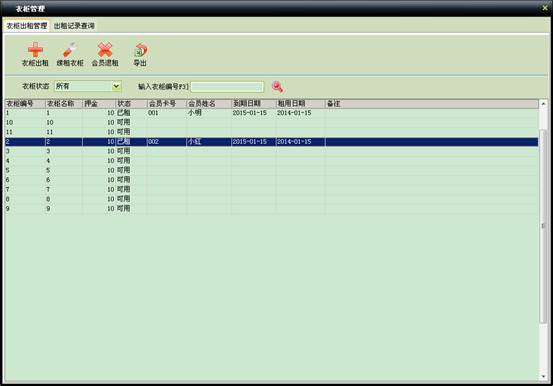Select locker number 6 row

(x=271, y=180)
